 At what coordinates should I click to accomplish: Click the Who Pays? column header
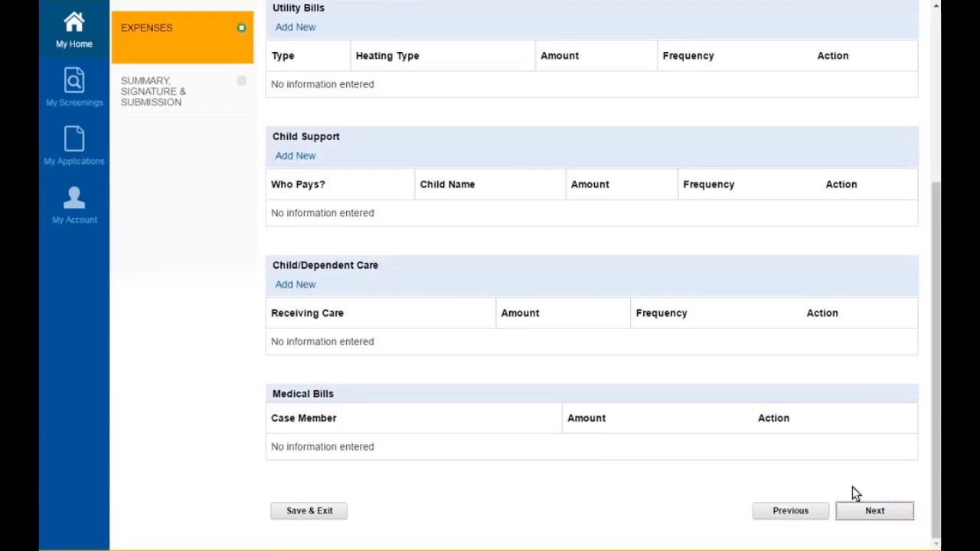pos(298,184)
